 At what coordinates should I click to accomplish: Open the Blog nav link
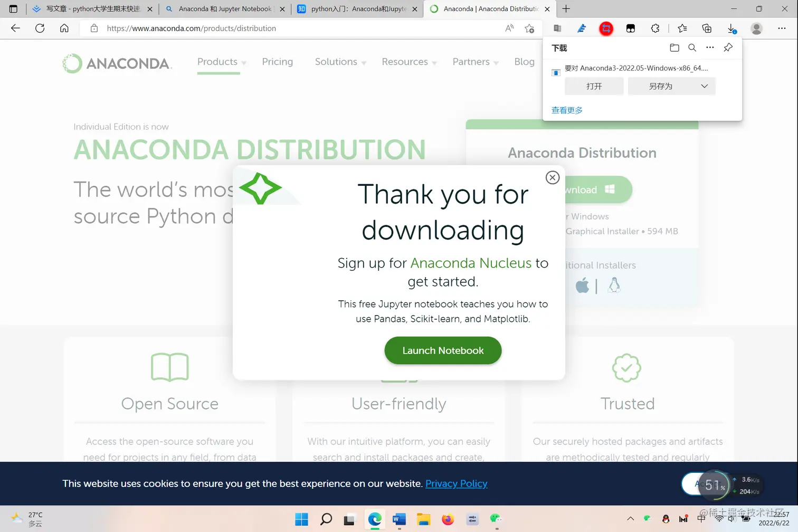click(x=525, y=62)
